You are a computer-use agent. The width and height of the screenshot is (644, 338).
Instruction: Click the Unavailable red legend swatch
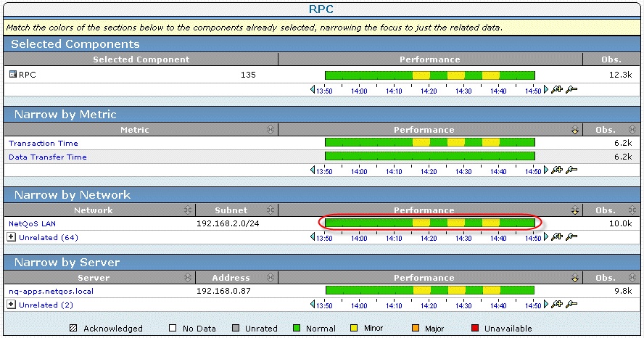click(475, 328)
